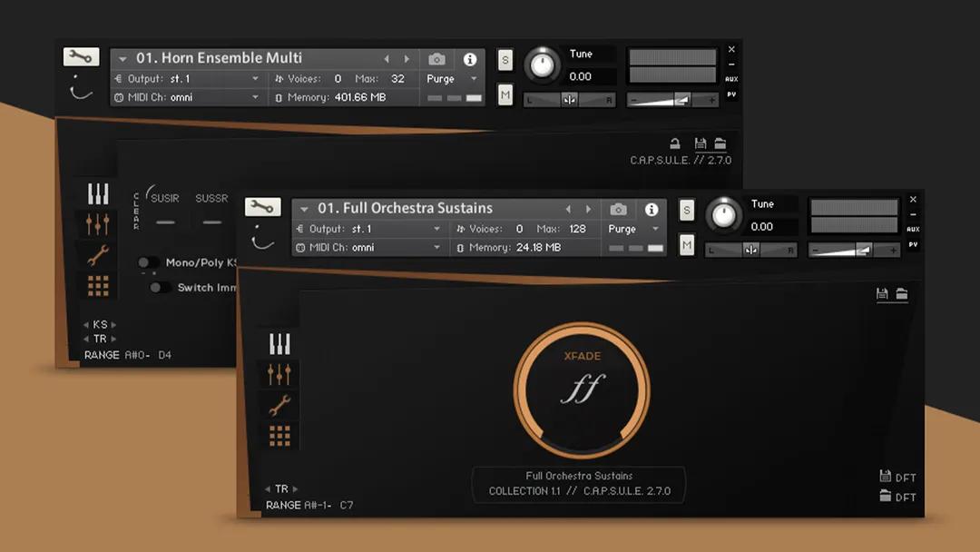This screenshot has width=980, height=552.
Task: Open the Output st.1 dropdown
Action: click(x=367, y=229)
